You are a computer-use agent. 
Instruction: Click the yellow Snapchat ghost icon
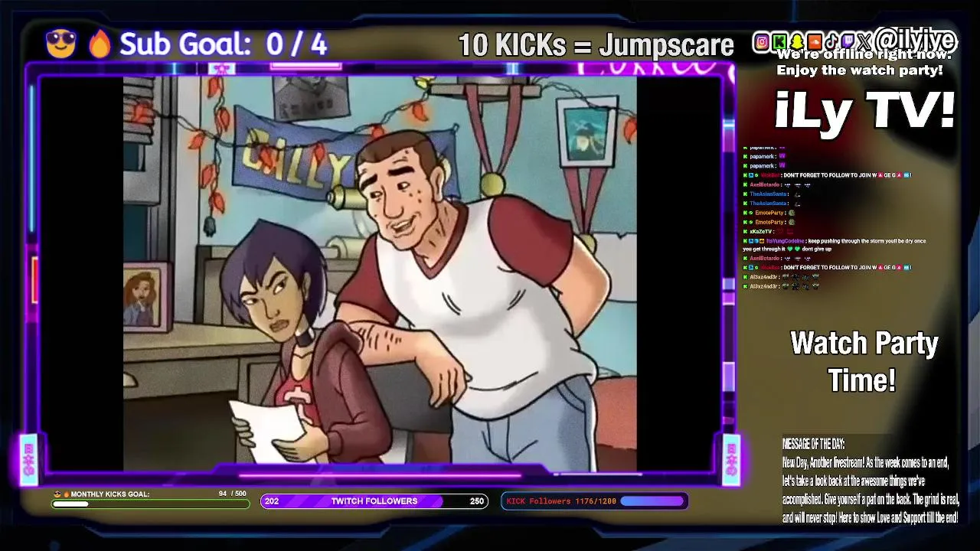click(x=797, y=42)
